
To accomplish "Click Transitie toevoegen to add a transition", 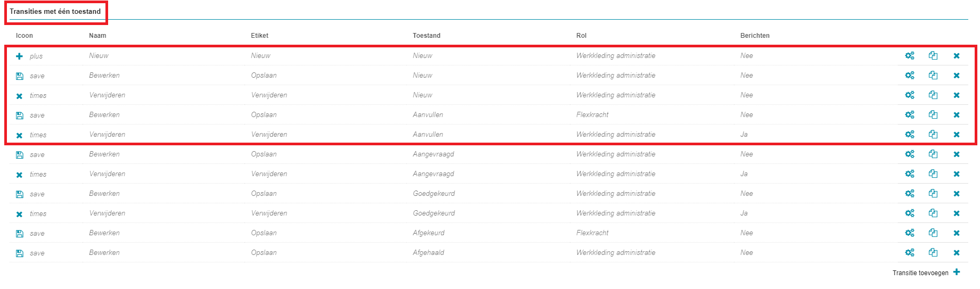I will tap(920, 273).
